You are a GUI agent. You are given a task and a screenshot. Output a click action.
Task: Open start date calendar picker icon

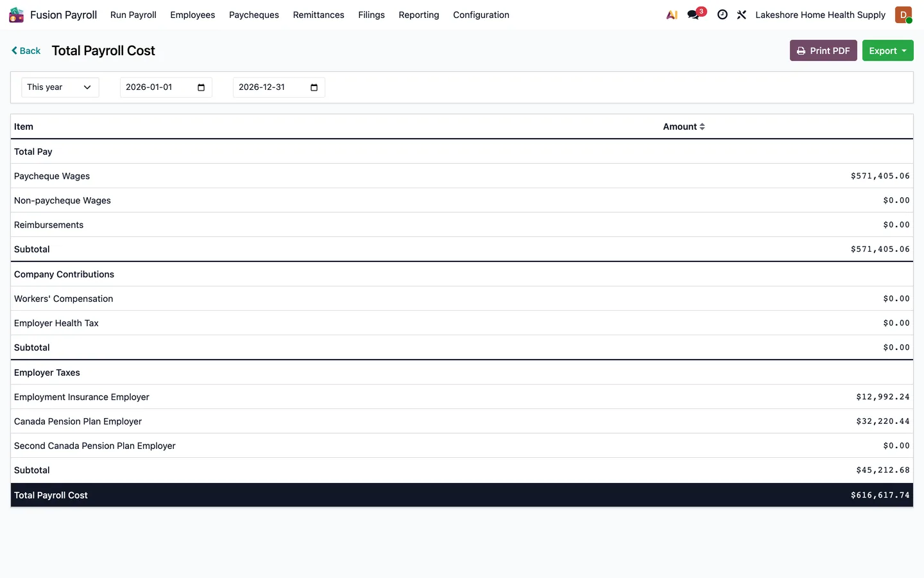[x=201, y=87]
